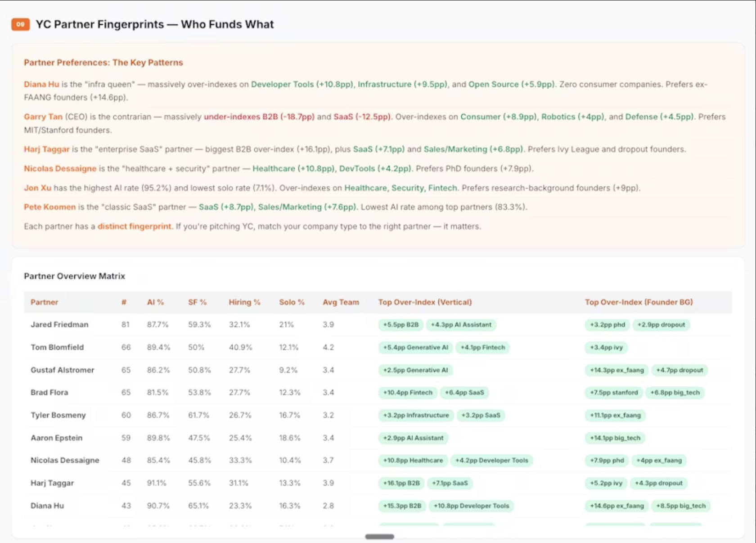
Task: Click Diana Hu's "+14.6pp ex_faang" badge
Action: tap(616, 506)
